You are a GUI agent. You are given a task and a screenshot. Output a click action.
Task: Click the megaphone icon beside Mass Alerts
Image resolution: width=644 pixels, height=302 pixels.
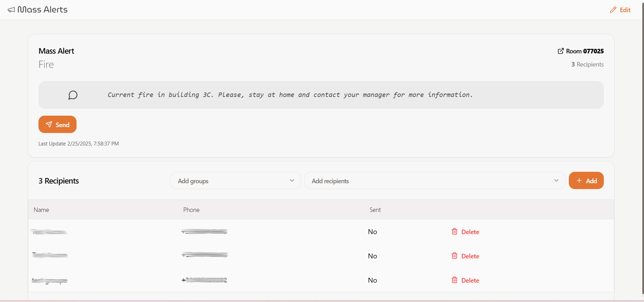(x=11, y=10)
